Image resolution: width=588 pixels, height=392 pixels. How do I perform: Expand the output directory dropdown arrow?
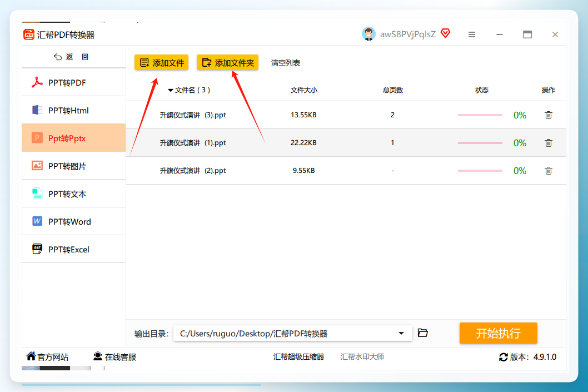401,333
